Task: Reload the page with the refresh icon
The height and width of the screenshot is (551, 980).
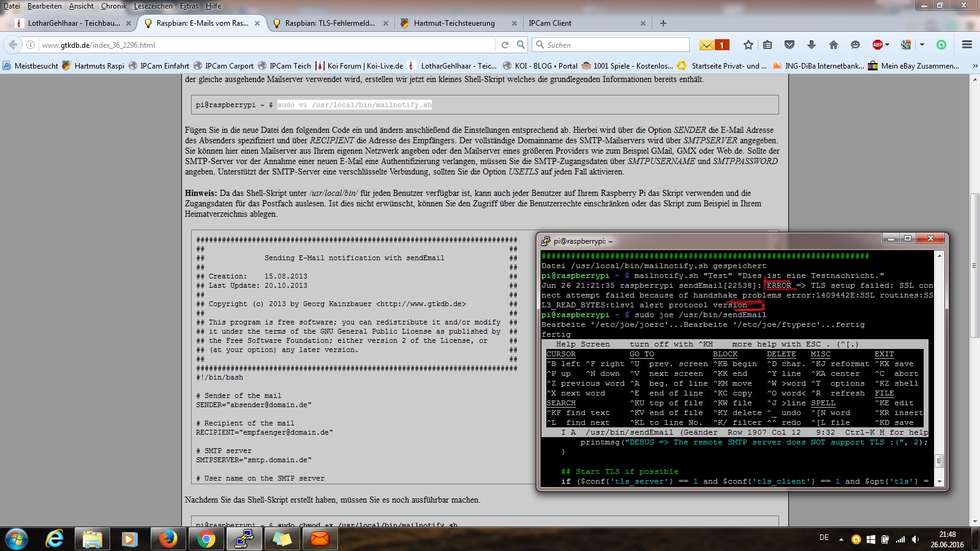Action: (505, 45)
